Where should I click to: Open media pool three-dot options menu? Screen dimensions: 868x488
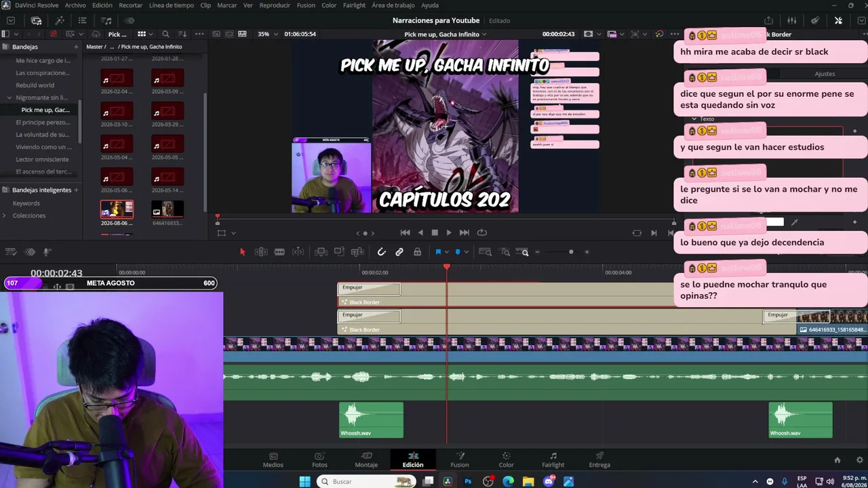click(199, 34)
